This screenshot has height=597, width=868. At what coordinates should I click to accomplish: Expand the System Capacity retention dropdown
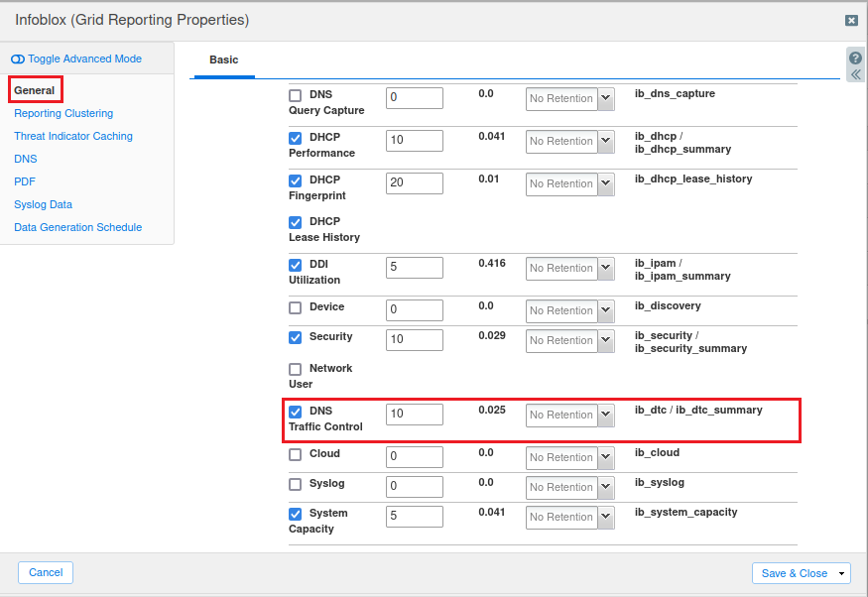(606, 517)
